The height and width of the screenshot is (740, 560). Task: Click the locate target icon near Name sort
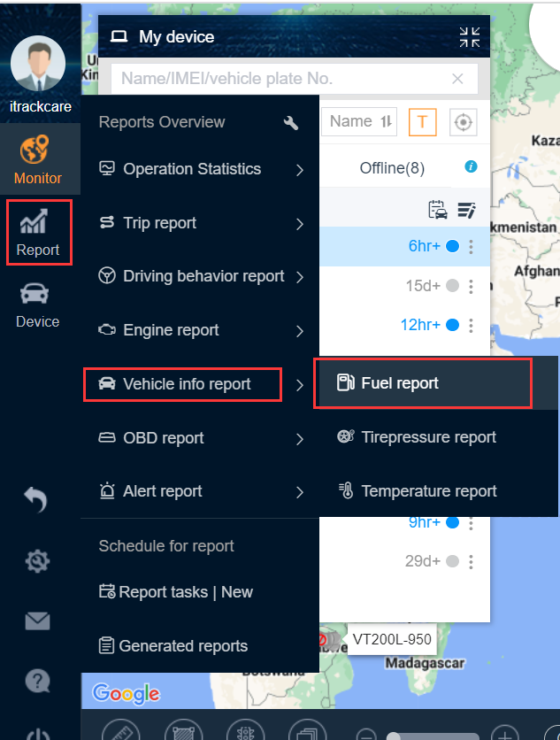click(463, 122)
